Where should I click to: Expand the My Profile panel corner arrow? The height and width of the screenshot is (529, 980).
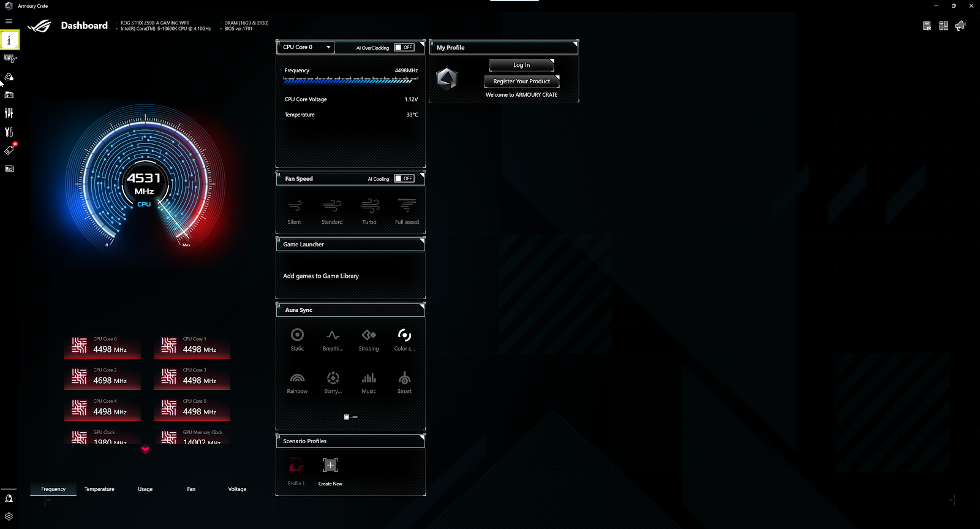(575, 44)
